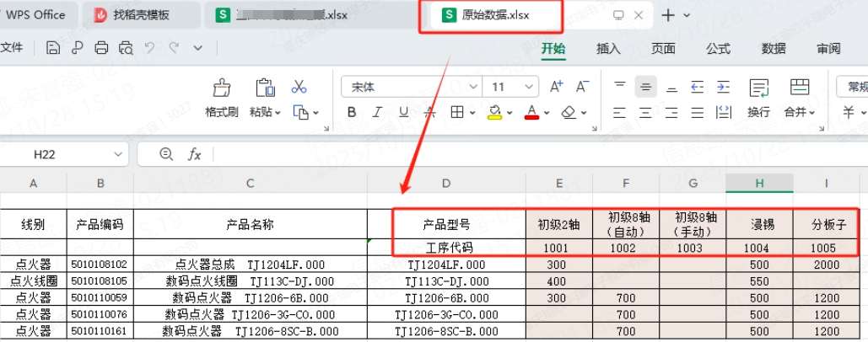The width and height of the screenshot is (868, 342).
Task: Click the Print icon
Action: tap(102, 48)
